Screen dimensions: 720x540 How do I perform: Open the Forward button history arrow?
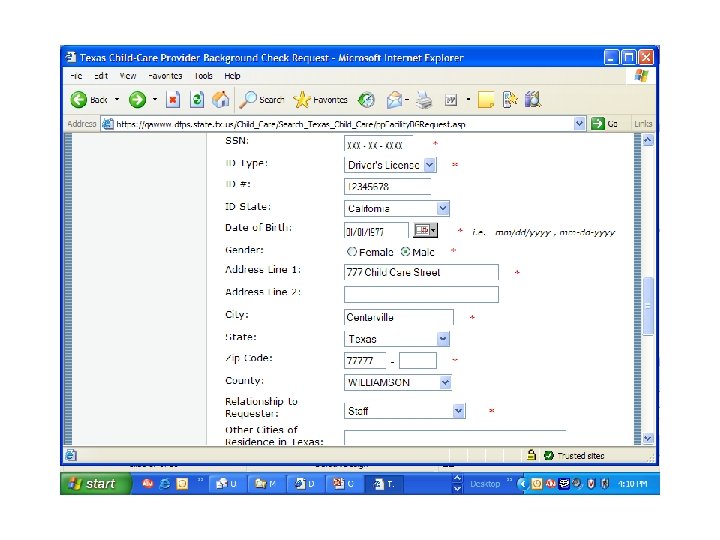click(x=155, y=99)
